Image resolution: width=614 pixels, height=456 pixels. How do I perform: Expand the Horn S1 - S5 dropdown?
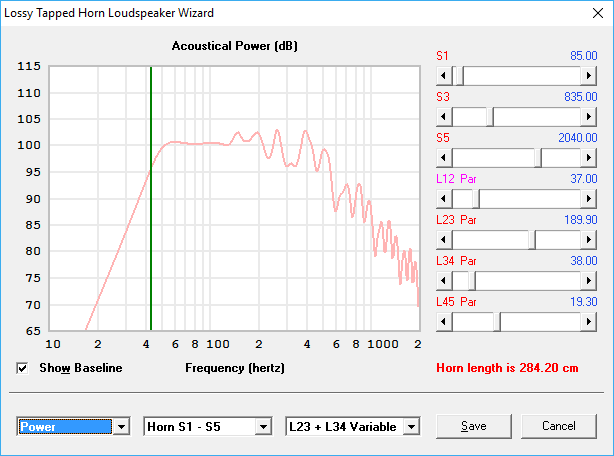tap(263, 426)
